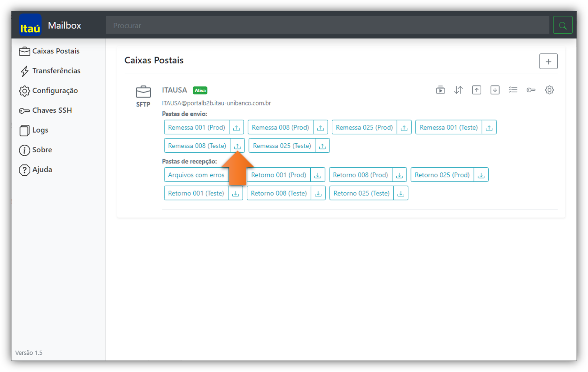Click the ITAUSA@portalb2b.itau-unibanco.com.br address
588x372 pixels.
click(216, 103)
